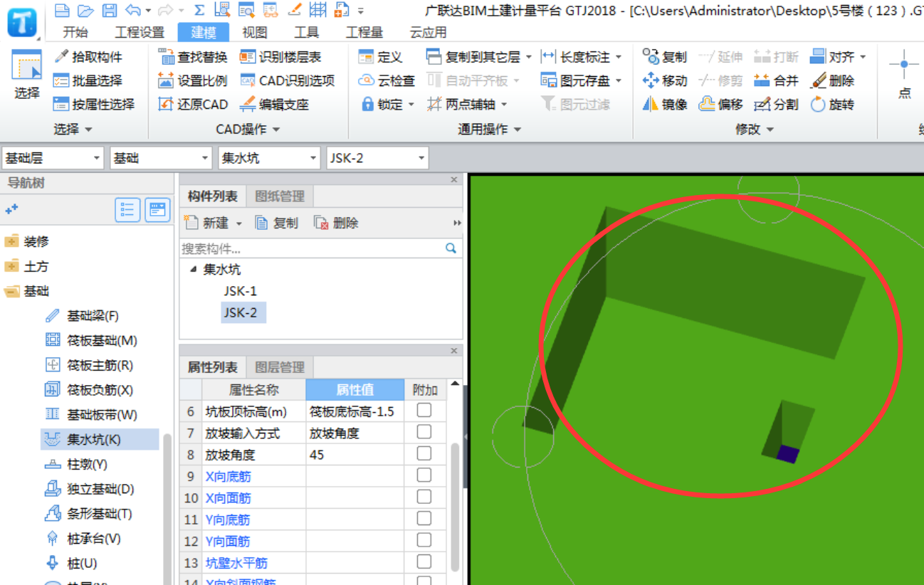924x585 pixels.
Task: Collapse the 集水坑 tree node
Action: [x=193, y=270]
